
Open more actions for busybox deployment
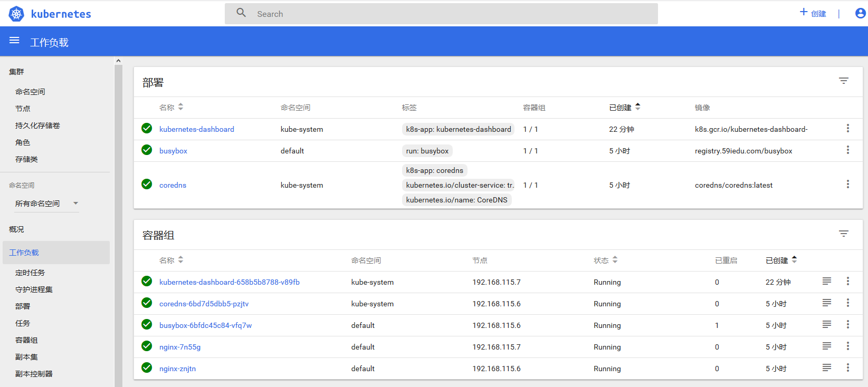pyautogui.click(x=847, y=150)
